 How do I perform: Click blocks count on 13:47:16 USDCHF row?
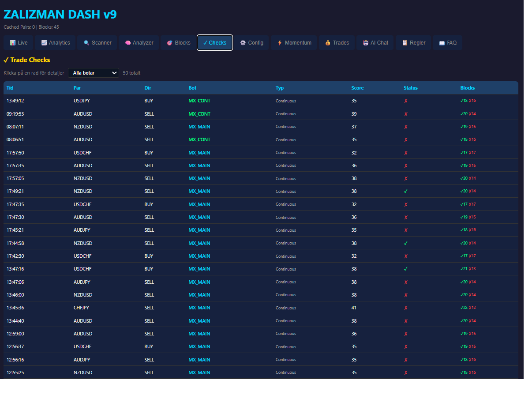468,269
